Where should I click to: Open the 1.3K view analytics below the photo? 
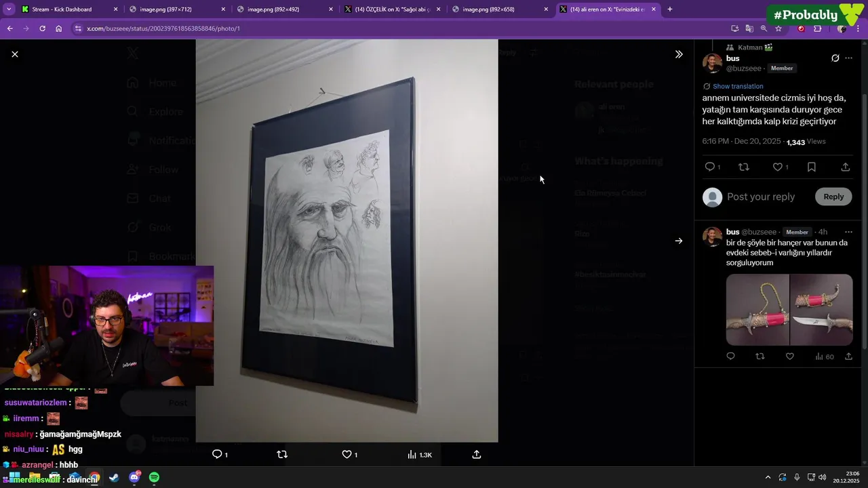[x=419, y=454]
